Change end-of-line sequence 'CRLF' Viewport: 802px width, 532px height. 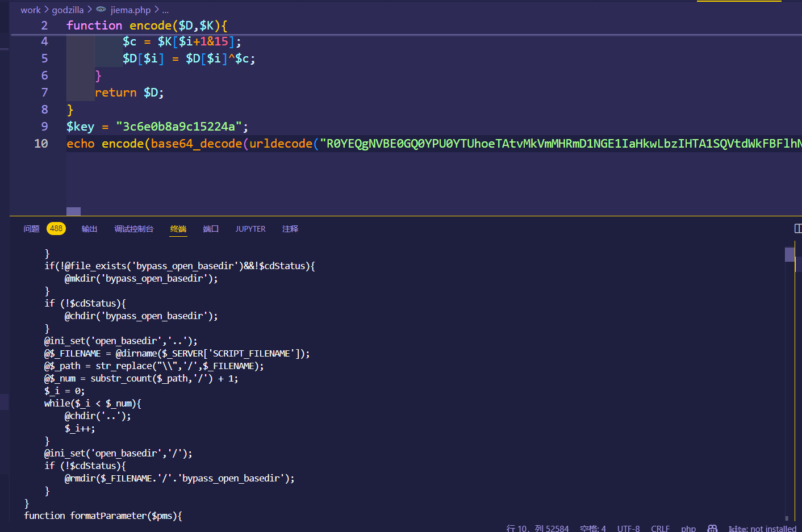coord(660,528)
